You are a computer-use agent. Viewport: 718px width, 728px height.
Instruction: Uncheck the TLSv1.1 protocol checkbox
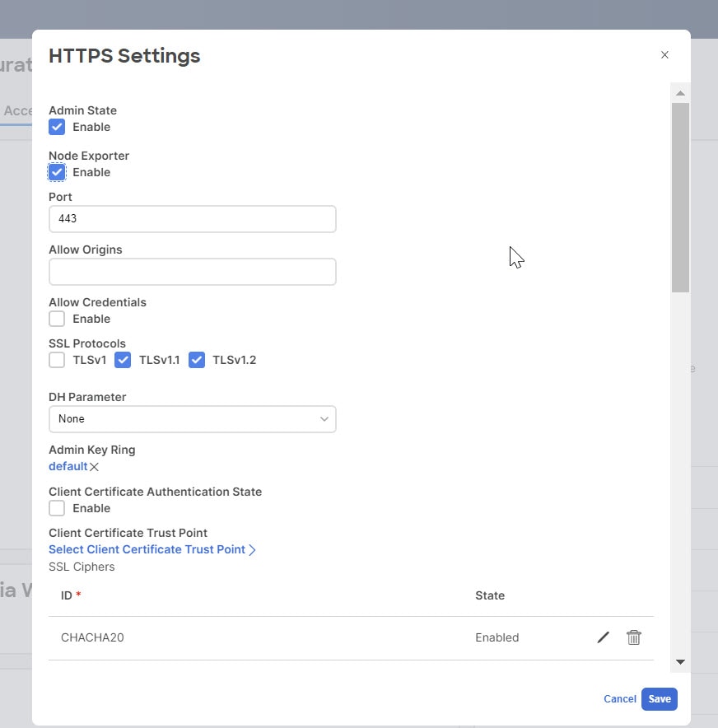coord(123,360)
